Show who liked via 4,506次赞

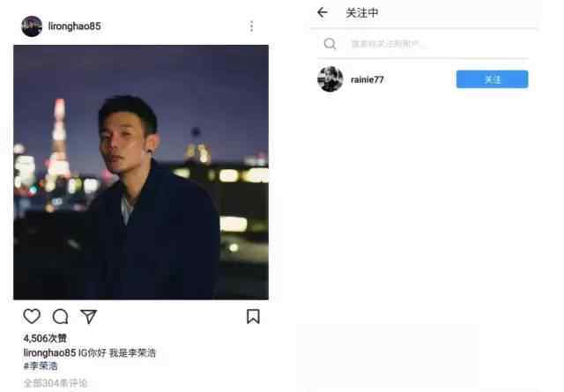tap(45, 338)
